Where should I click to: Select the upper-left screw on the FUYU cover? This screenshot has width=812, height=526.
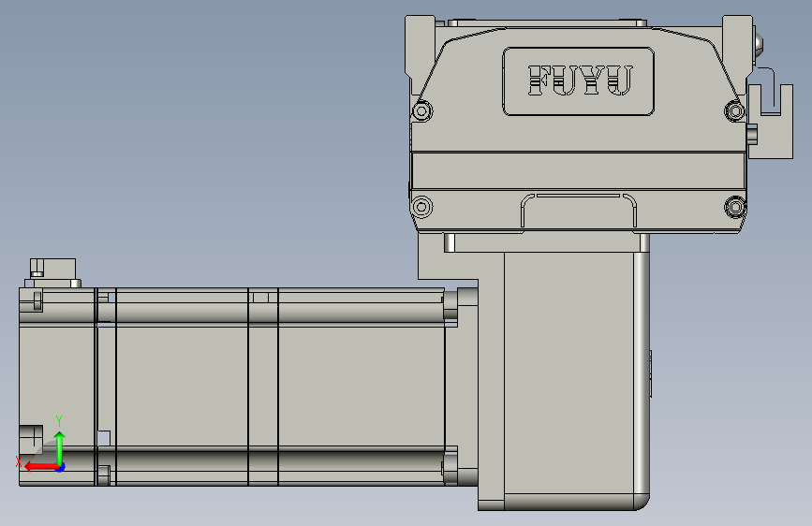[422, 110]
